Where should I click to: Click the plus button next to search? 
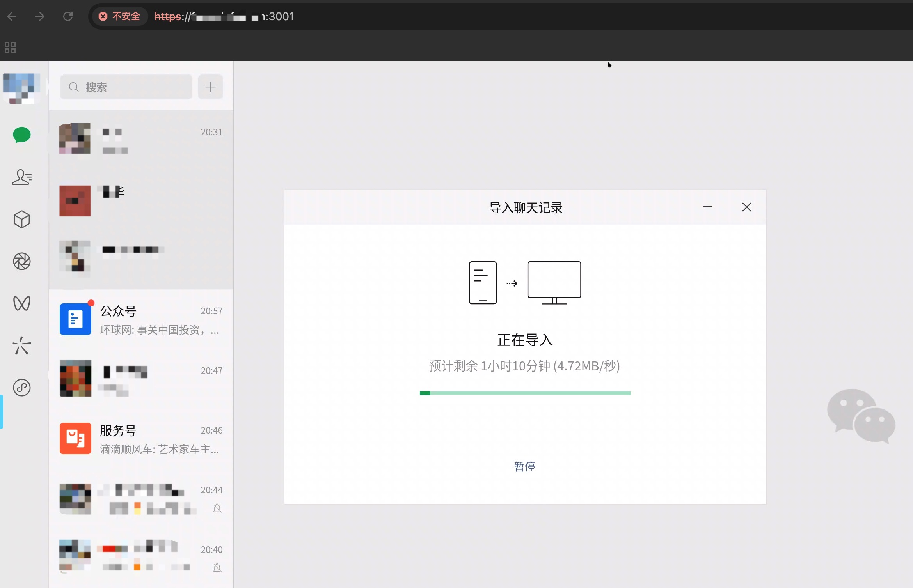(210, 87)
